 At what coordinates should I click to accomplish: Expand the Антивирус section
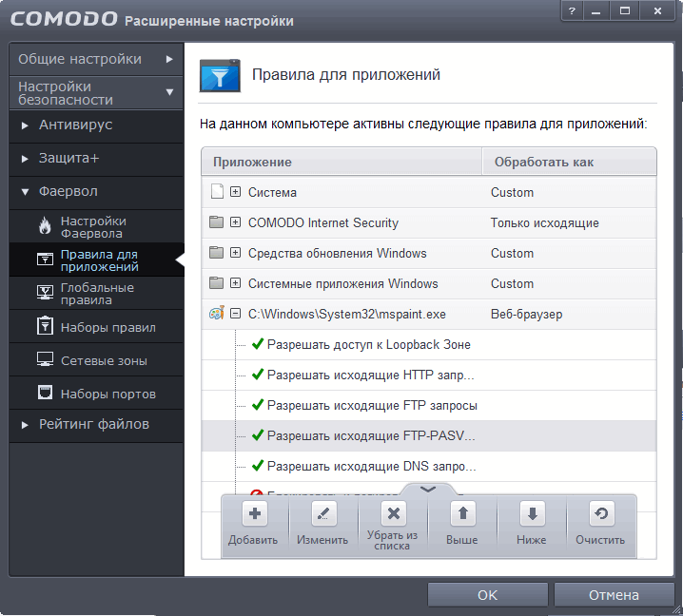click(x=76, y=125)
